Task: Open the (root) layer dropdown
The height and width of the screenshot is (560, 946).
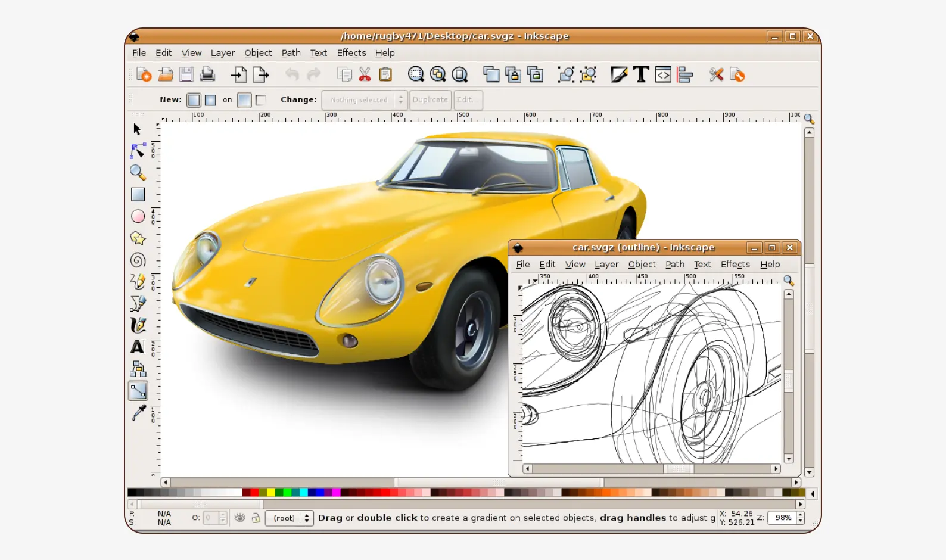Action: (x=290, y=518)
